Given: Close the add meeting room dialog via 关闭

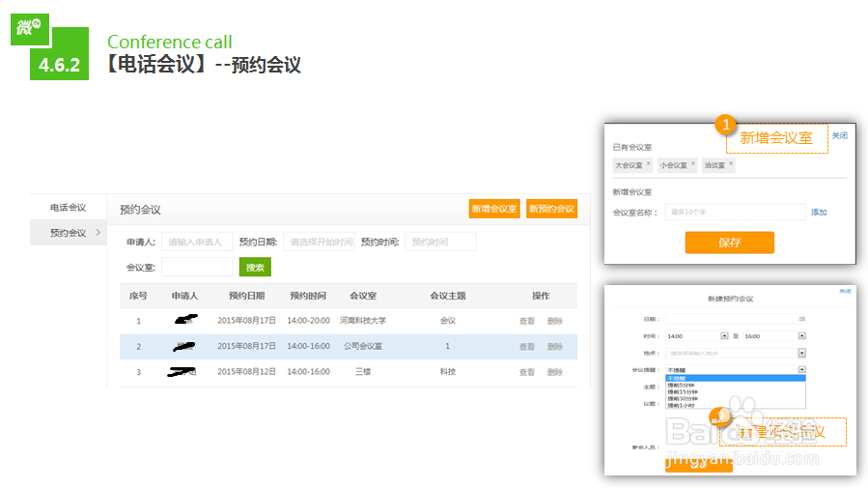Looking at the screenshot, I should click(x=839, y=135).
